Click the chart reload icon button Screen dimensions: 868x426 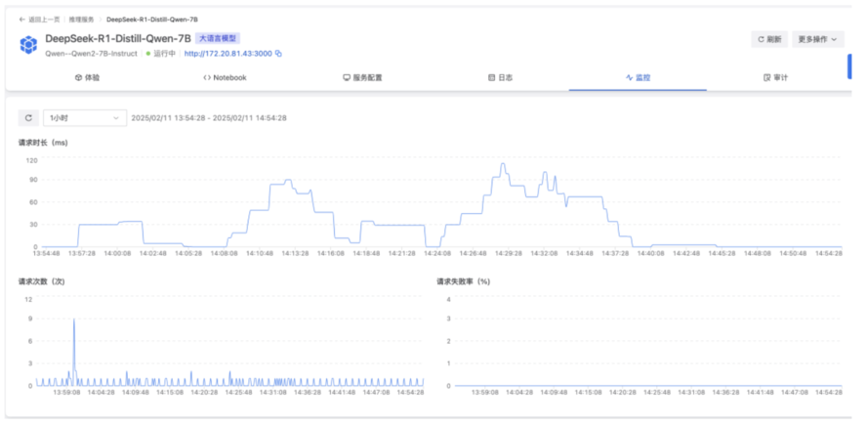[28, 118]
